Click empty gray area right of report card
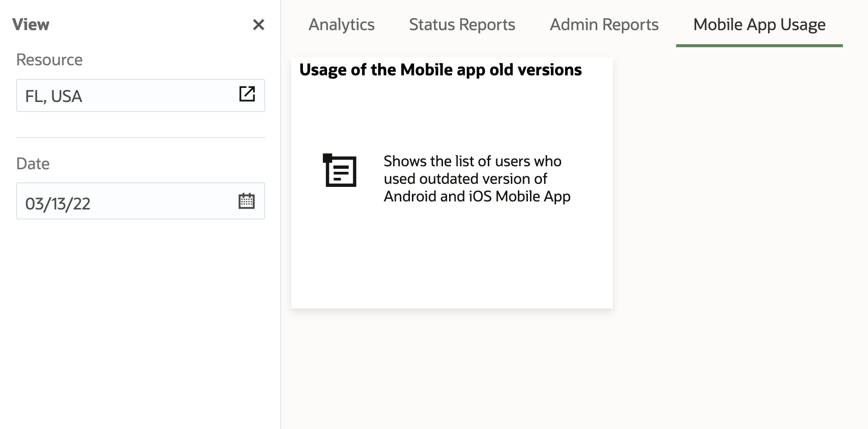Viewport: 868px width, 429px height. click(738, 201)
